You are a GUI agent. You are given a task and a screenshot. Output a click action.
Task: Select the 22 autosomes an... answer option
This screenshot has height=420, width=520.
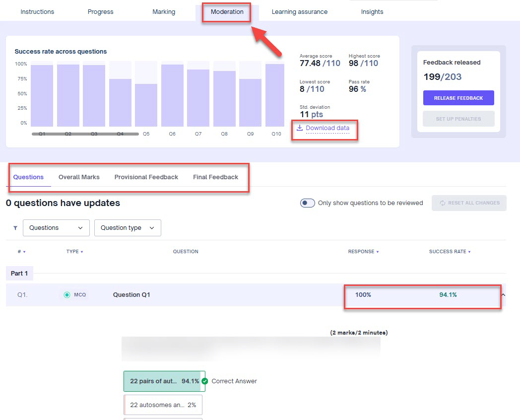163,405
